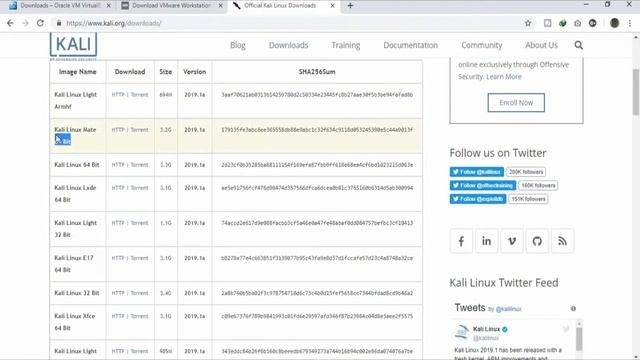The image size is (640, 360).
Task: Follow the Learn More link
Action: click(x=504, y=77)
